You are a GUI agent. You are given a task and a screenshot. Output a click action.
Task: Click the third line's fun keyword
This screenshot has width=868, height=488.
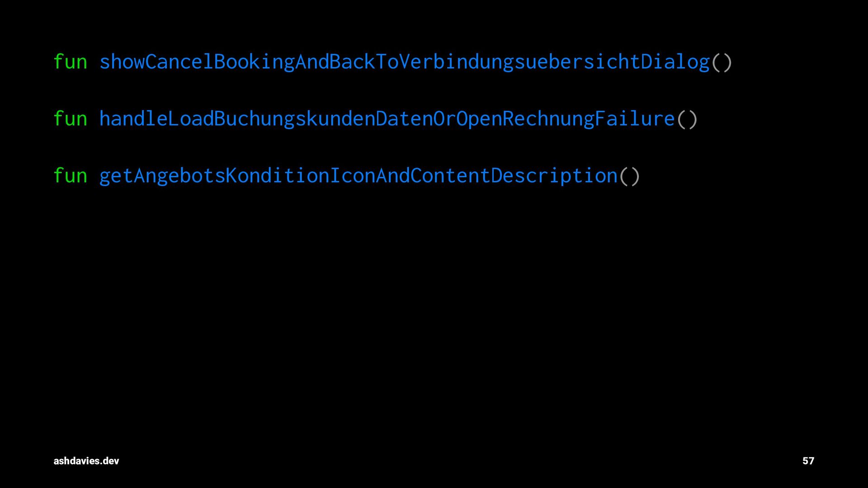click(x=70, y=175)
